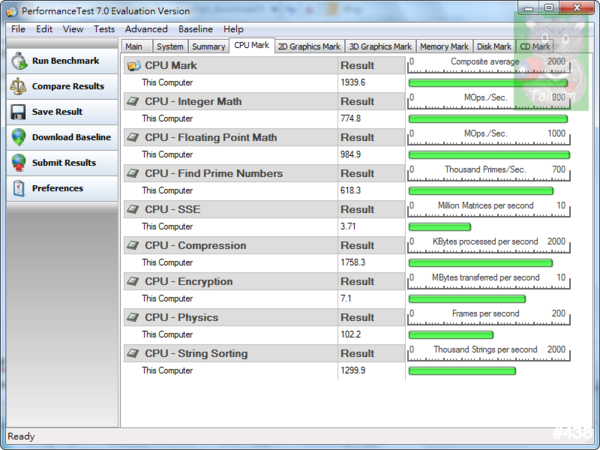Click the CPU Mark score value 1939.6
Viewport: 600px width, 450px height.
(x=352, y=82)
